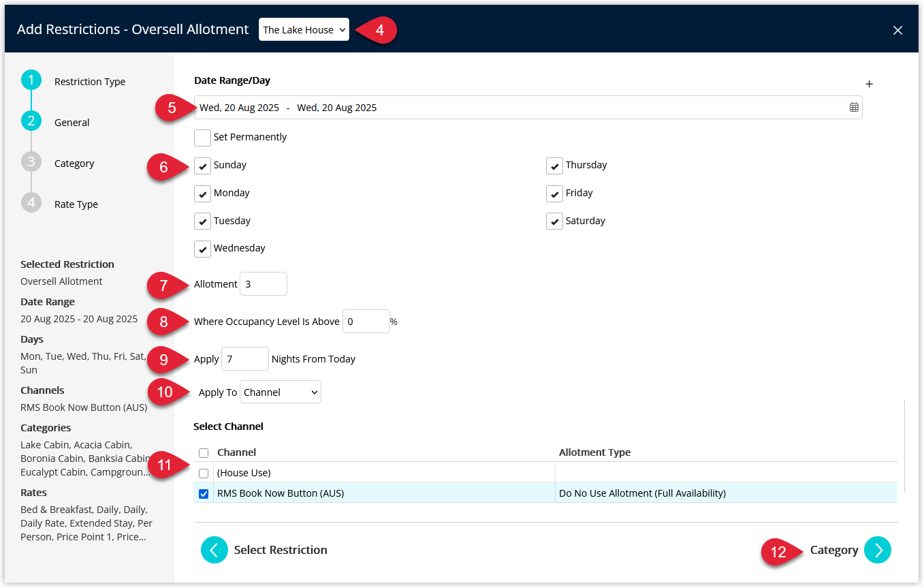Click the RMS Book Now Button (AUS) table row text
The height and width of the screenshot is (588, 924).
(x=281, y=493)
